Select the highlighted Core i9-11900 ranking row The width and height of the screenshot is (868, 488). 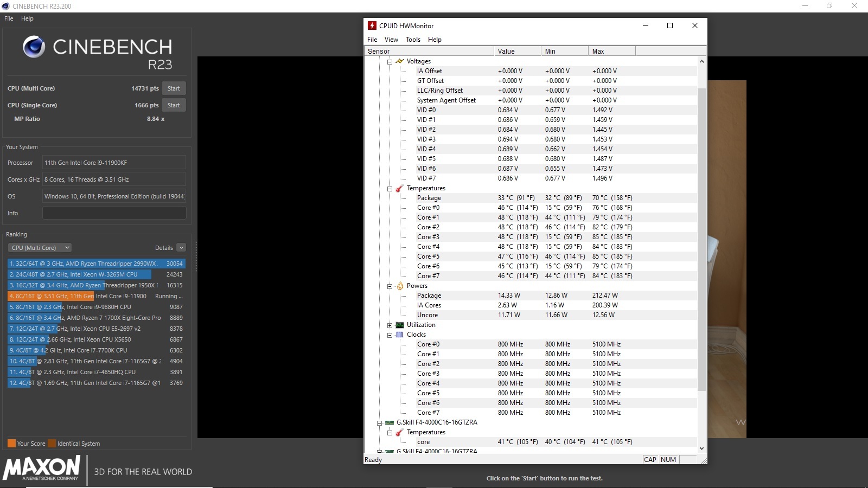coord(97,296)
